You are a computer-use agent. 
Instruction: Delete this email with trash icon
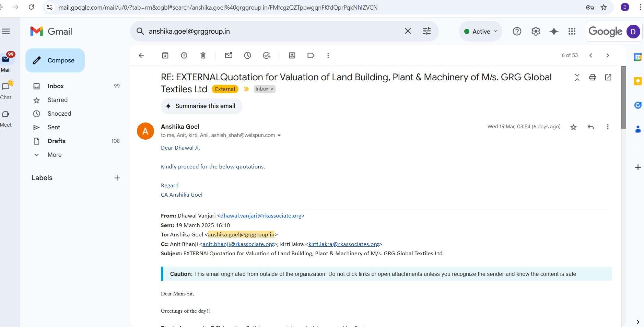(203, 55)
